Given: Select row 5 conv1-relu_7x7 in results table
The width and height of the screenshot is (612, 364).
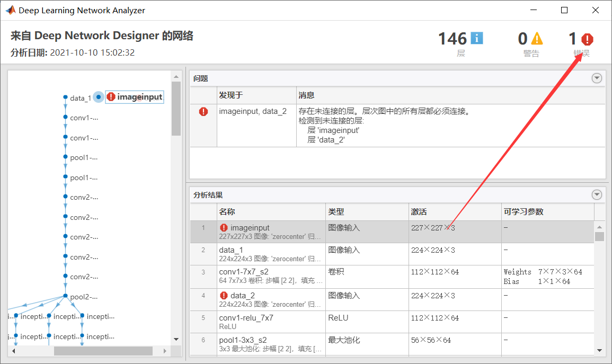Looking at the screenshot, I should tap(392, 322).
